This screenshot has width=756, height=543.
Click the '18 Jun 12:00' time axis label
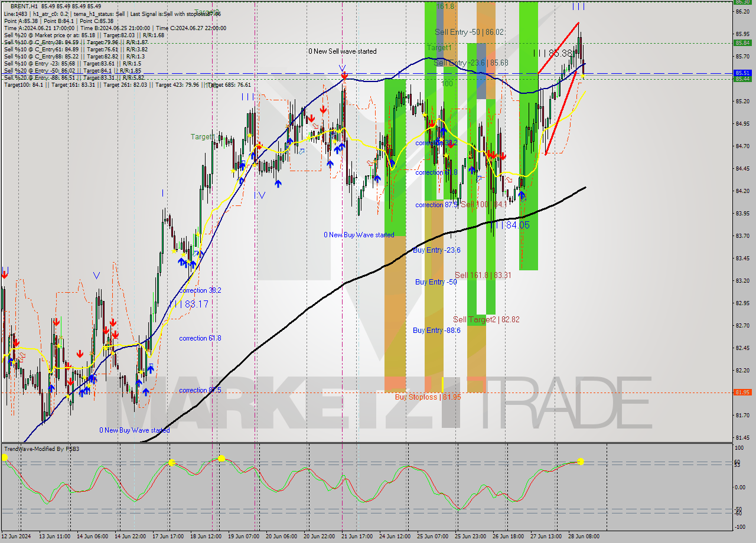click(x=206, y=537)
